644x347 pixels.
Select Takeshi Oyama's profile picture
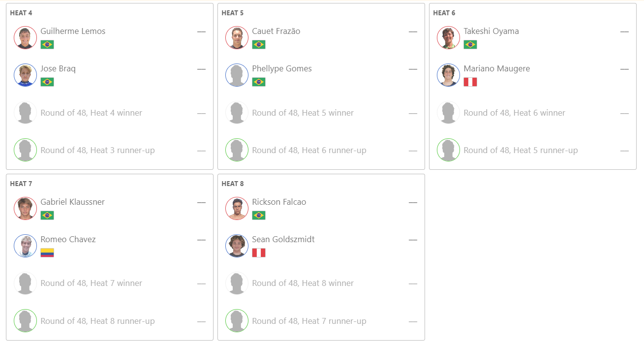[x=449, y=37]
